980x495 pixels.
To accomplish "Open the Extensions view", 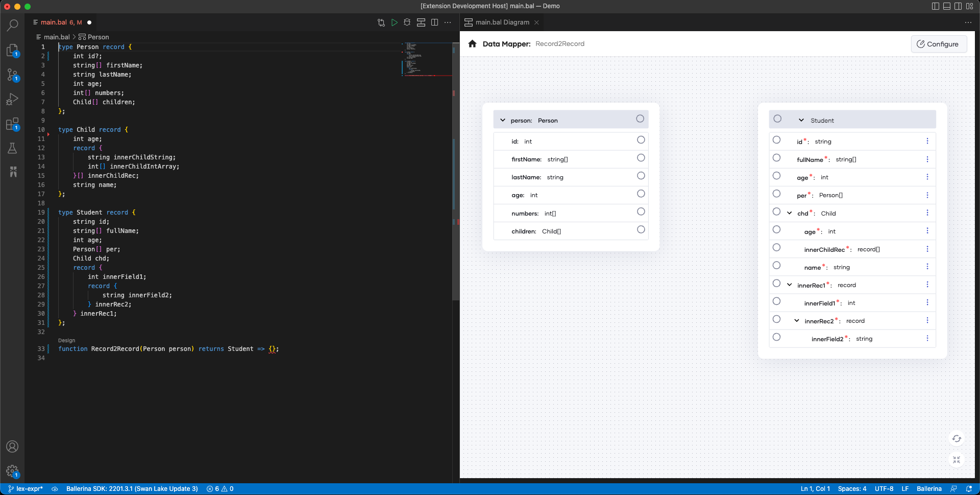I will [13, 124].
